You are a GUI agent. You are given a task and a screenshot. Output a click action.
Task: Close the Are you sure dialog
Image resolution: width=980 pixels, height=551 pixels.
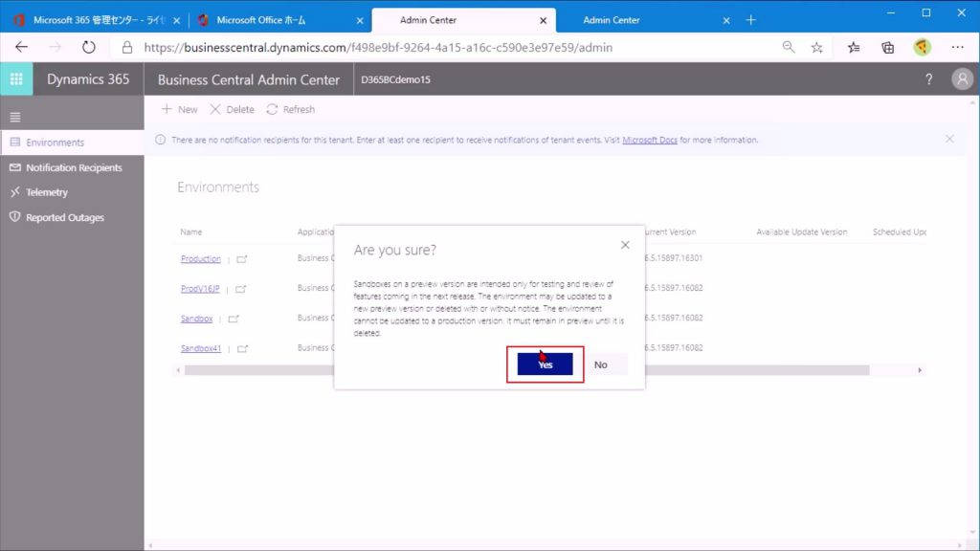pos(625,245)
